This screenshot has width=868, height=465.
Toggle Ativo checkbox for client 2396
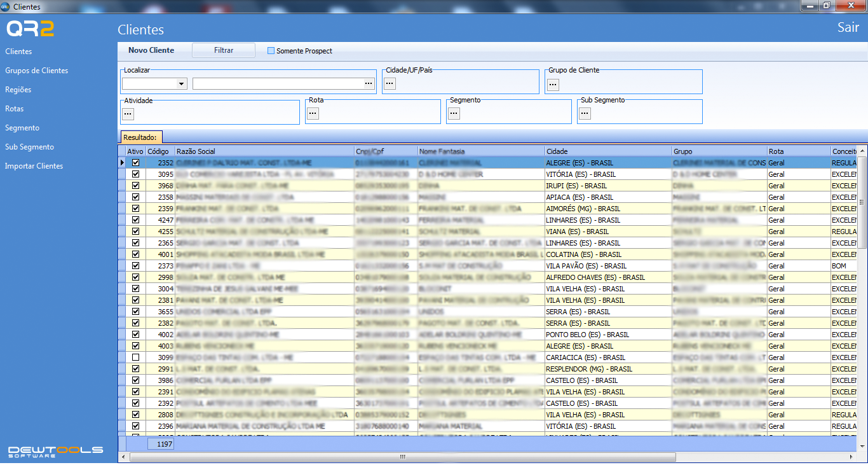click(135, 426)
